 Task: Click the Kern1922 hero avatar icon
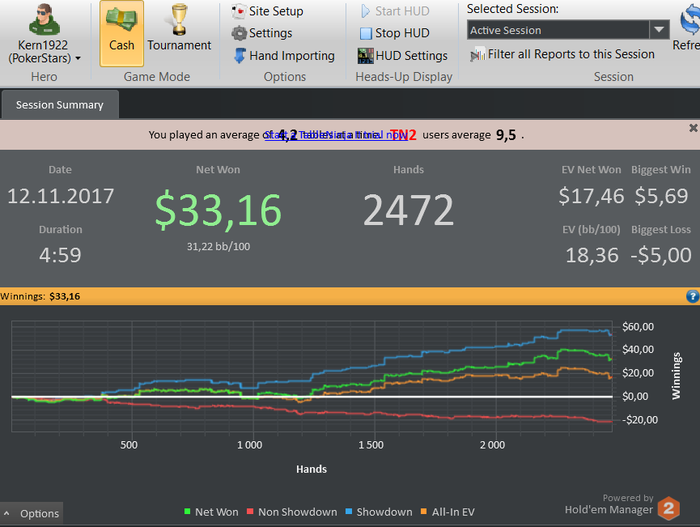tap(44, 20)
